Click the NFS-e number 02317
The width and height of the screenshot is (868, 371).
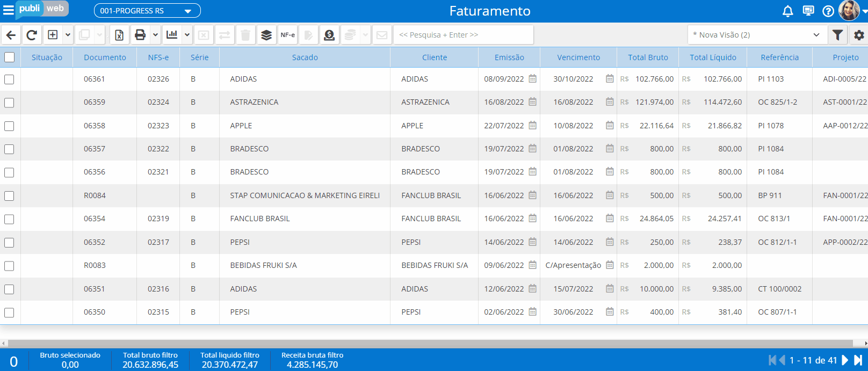pos(158,242)
